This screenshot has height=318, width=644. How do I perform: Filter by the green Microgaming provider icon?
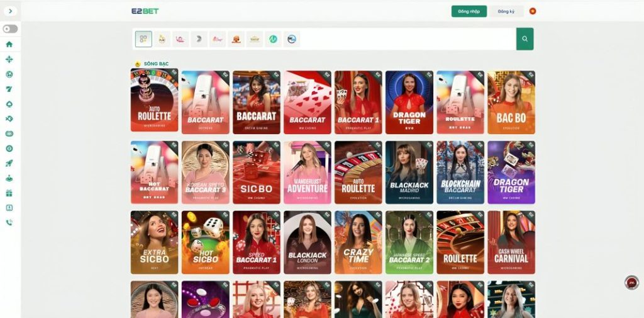tap(273, 39)
